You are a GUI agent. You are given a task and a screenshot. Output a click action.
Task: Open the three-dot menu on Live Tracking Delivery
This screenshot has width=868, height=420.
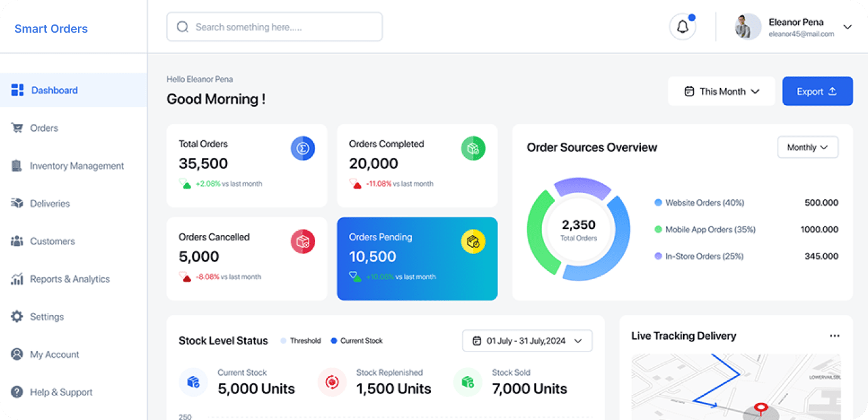tap(834, 336)
